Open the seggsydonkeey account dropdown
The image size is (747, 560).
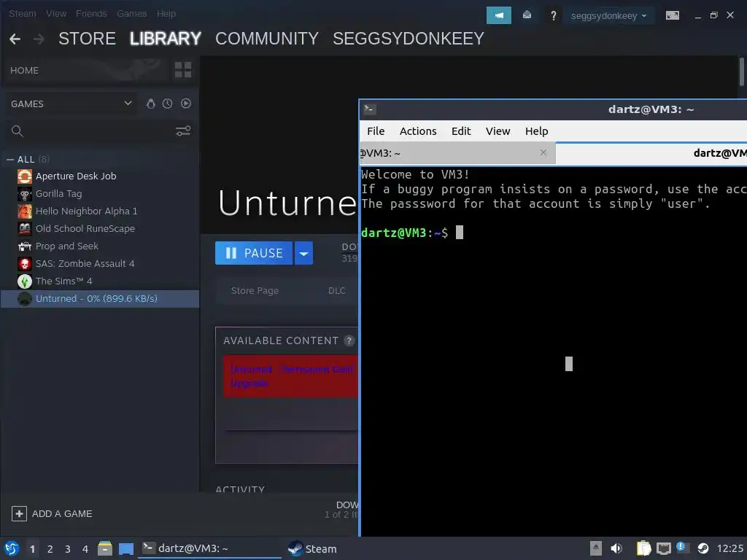(609, 16)
